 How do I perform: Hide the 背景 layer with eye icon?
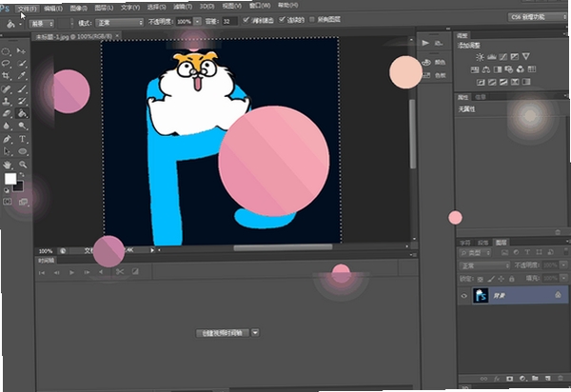tap(463, 296)
